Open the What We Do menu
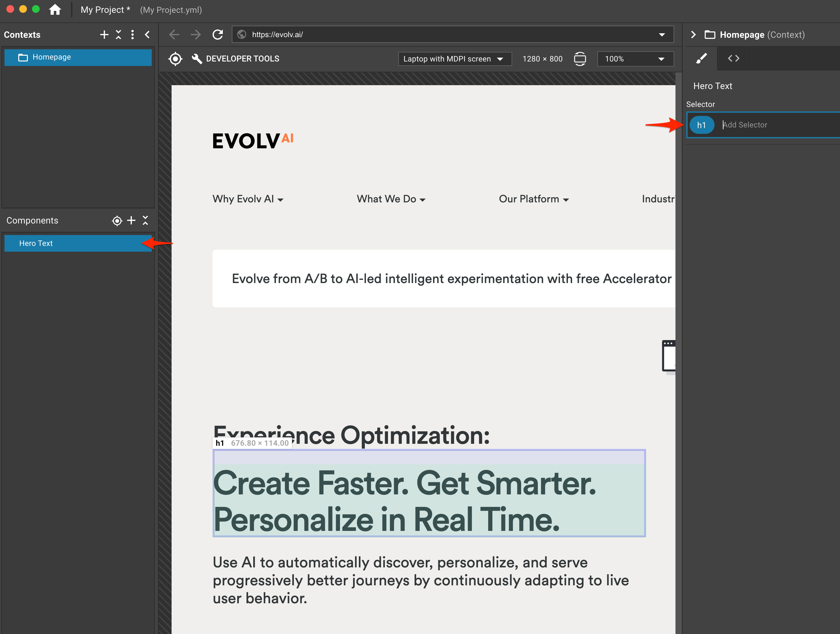This screenshot has height=634, width=840. pyautogui.click(x=391, y=199)
